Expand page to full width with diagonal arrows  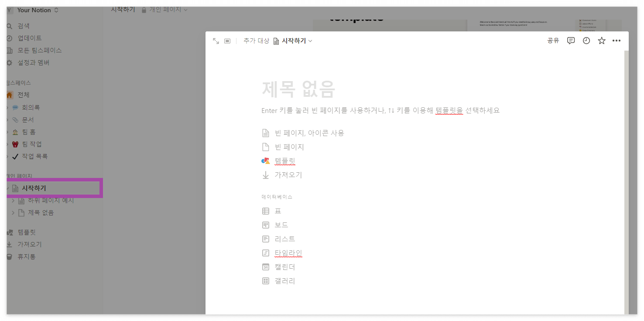pos(216,41)
